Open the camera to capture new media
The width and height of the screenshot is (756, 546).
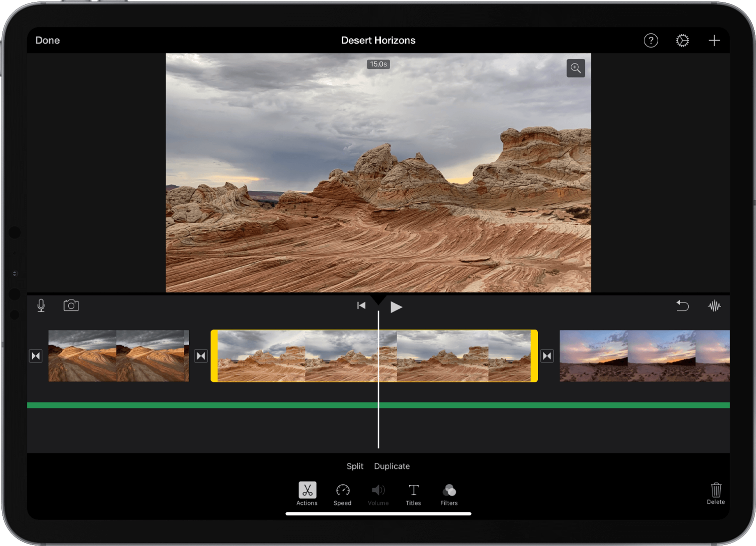70,305
